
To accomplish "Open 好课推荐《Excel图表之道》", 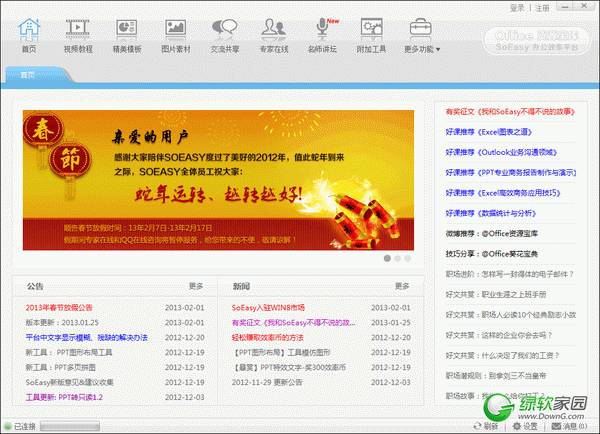I will pyautogui.click(x=489, y=132).
